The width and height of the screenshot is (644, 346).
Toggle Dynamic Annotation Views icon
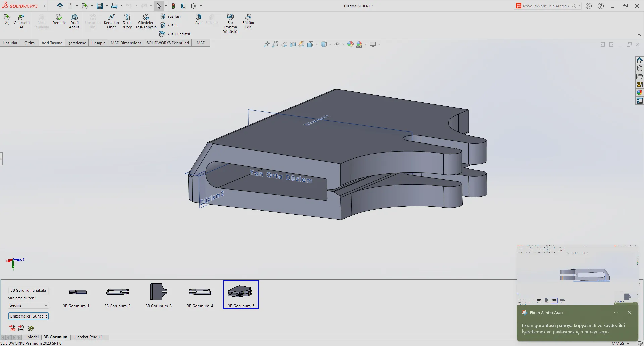302,44
